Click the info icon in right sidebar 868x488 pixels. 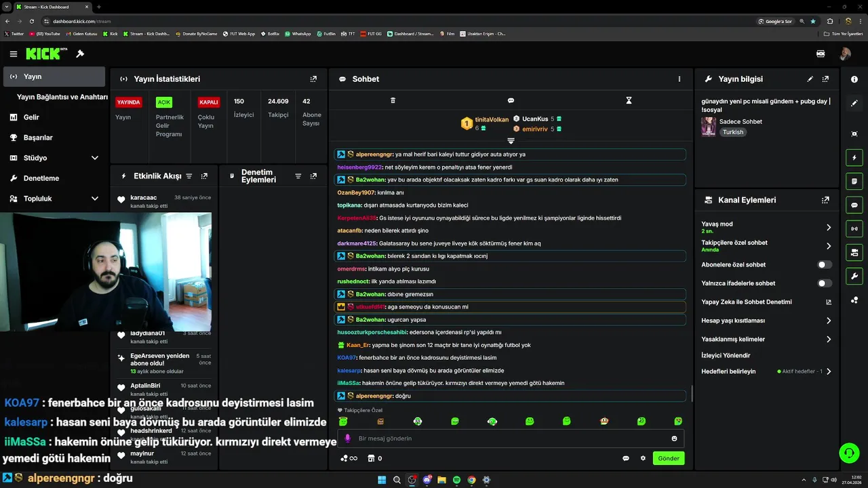(854, 79)
